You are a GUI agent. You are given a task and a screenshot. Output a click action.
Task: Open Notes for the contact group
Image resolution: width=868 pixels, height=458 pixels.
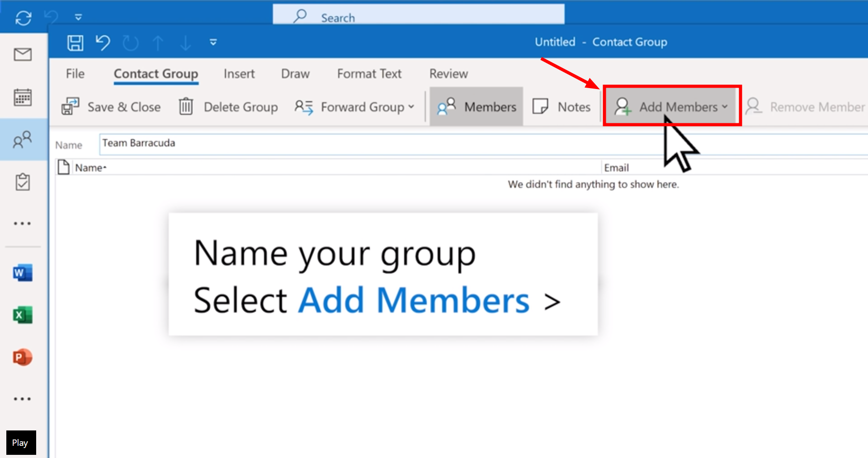pos(562,107)
